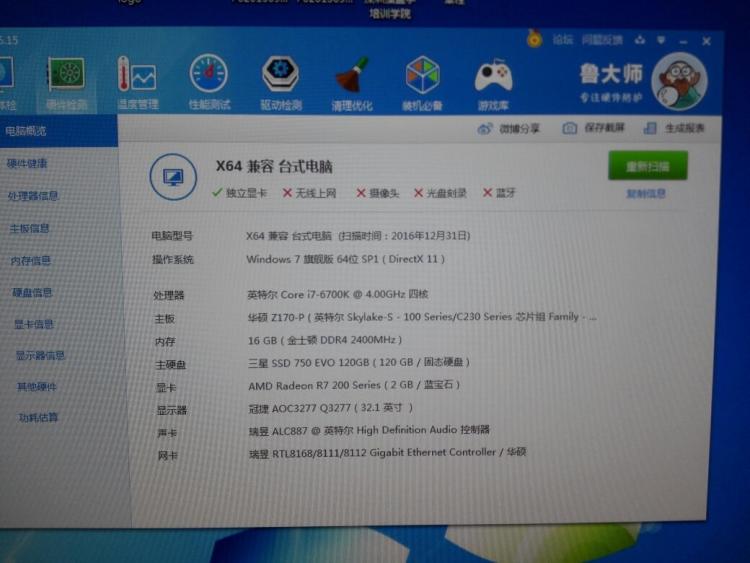Click the 问题反馈 feedback link
The image size is (750, 563).
[602, 40]
